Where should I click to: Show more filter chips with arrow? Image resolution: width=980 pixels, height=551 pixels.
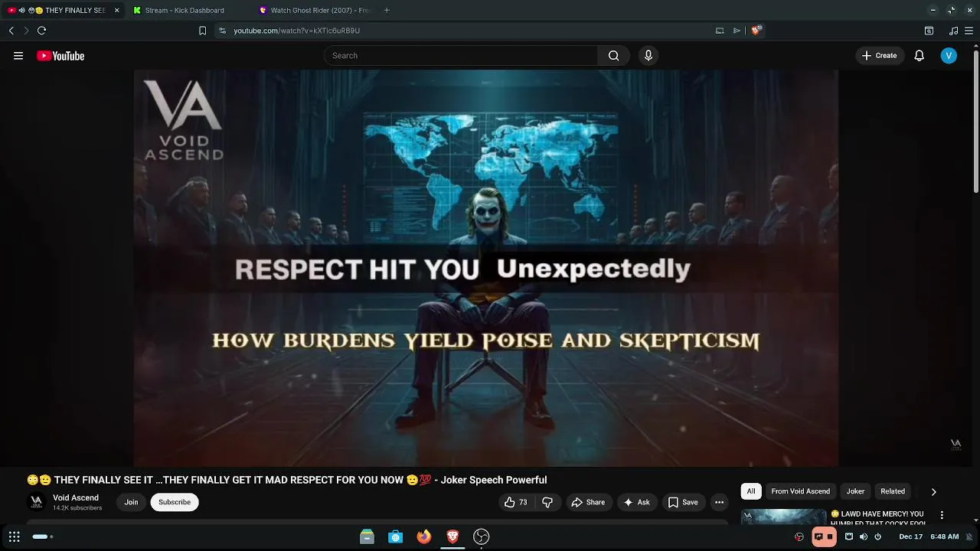[x=933, y=491]
